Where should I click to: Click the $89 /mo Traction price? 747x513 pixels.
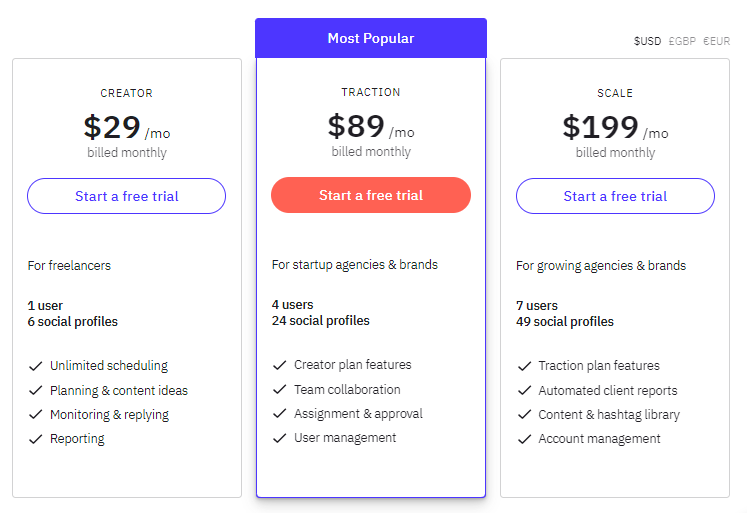[x=371, y=126]
